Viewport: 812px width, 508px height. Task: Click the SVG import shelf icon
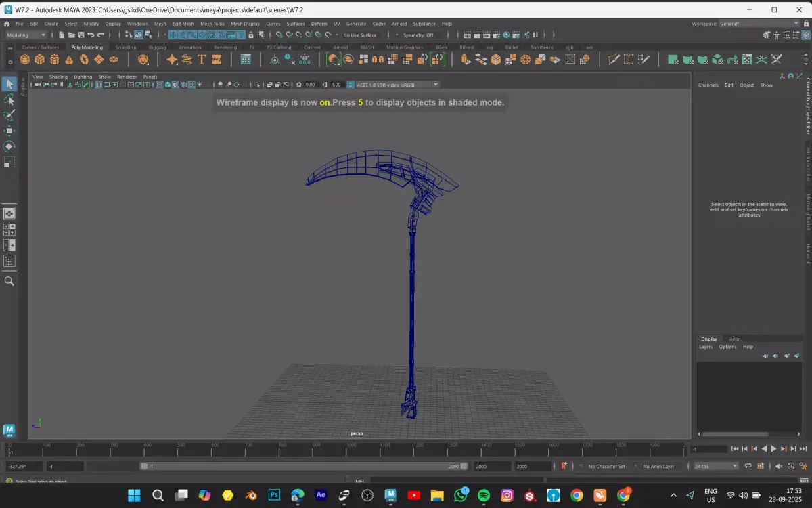click(217, 60)
